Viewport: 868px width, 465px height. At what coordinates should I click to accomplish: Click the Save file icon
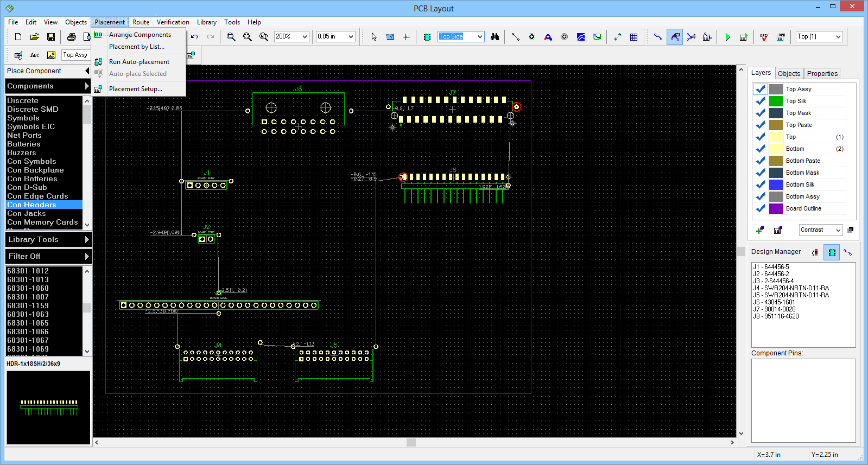50,37
